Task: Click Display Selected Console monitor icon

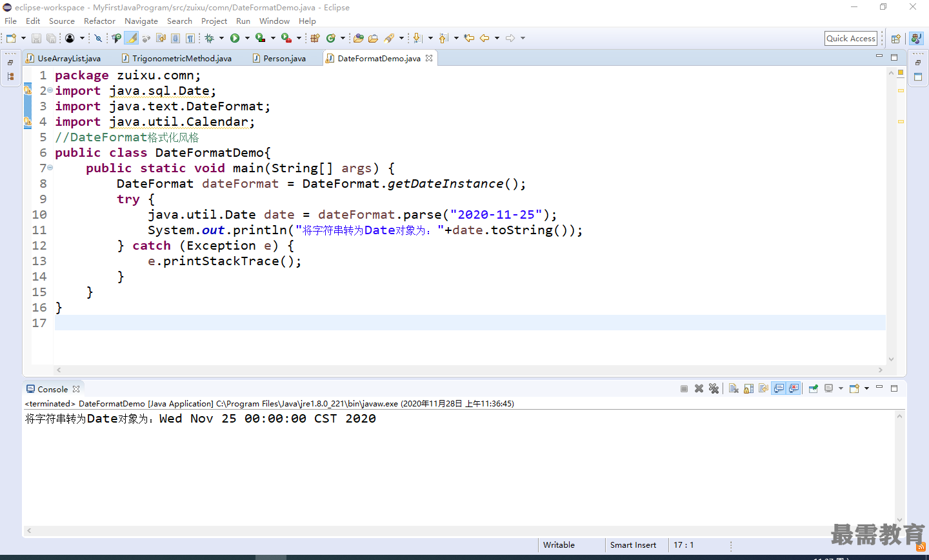Action: pos(828,388)
